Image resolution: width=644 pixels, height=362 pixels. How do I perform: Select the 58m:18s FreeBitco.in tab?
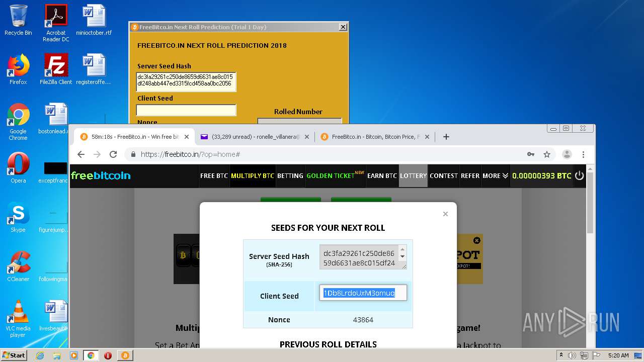click(x=134, y=137)
